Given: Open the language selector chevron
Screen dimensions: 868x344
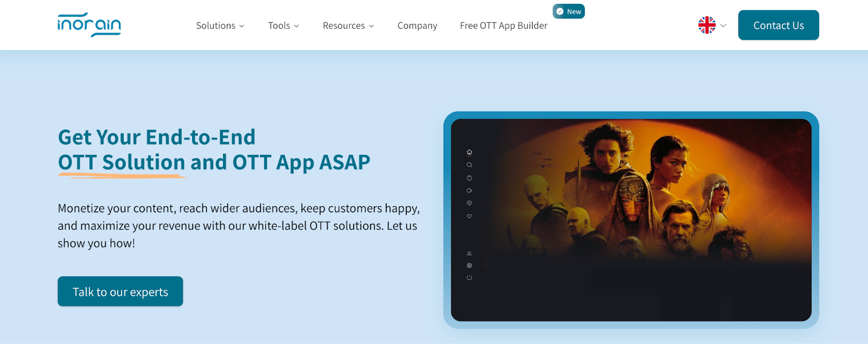Looking at the screenshot, I should pyautogui.click(x=723, y=25).
